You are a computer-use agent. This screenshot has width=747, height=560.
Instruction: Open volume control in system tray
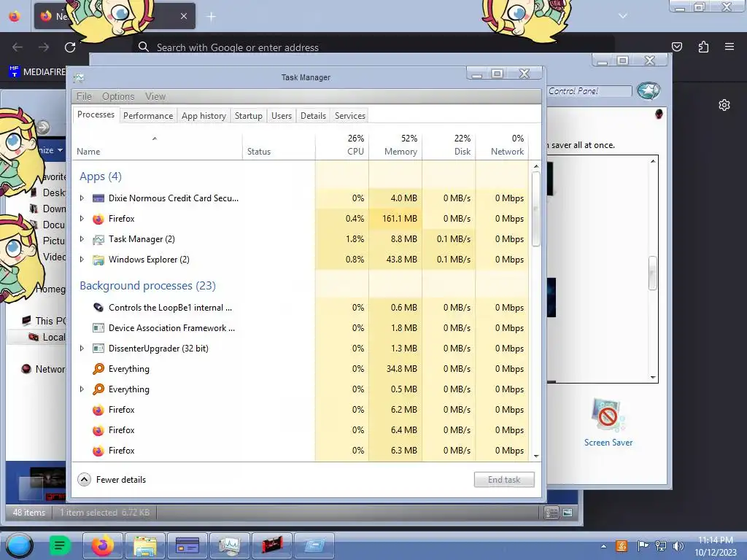pos(678,546)
